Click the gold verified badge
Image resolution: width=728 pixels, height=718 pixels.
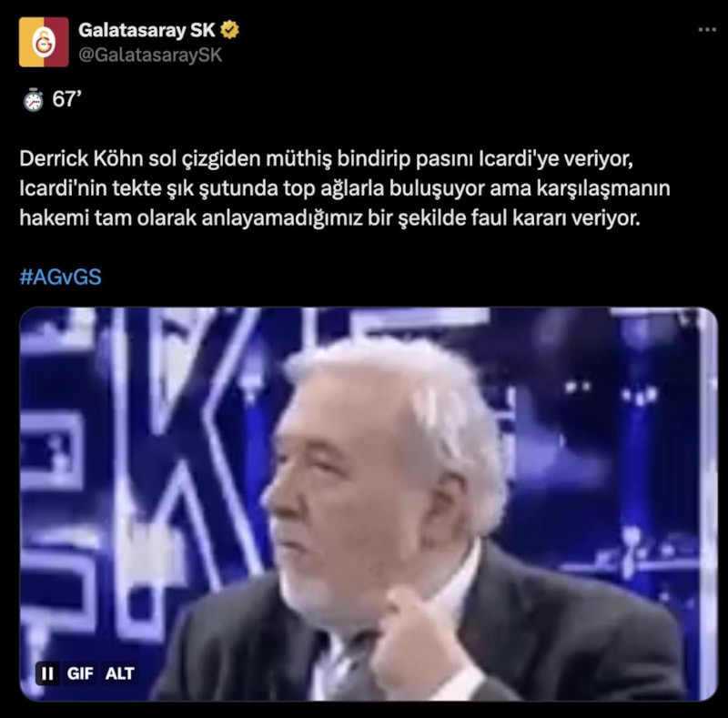point(229,30)
